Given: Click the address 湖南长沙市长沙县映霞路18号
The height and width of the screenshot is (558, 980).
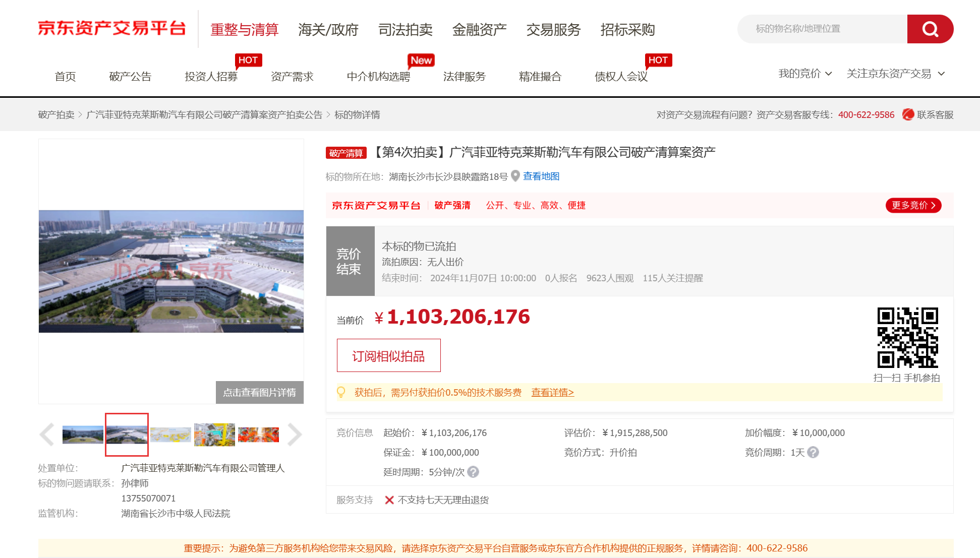Looking at the screenshot, I should (448, 177).
